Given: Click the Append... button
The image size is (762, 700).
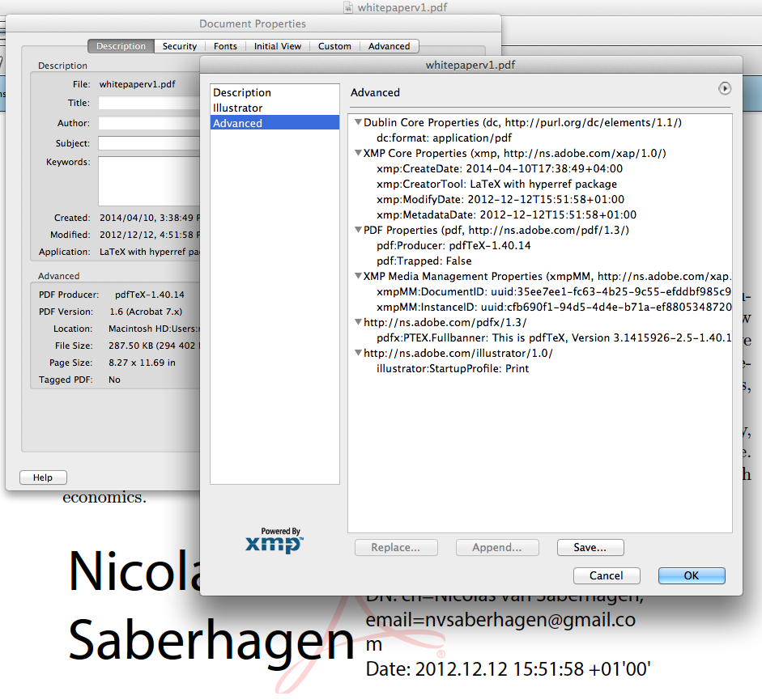Looking at the screenshot, I should point(497,548).
